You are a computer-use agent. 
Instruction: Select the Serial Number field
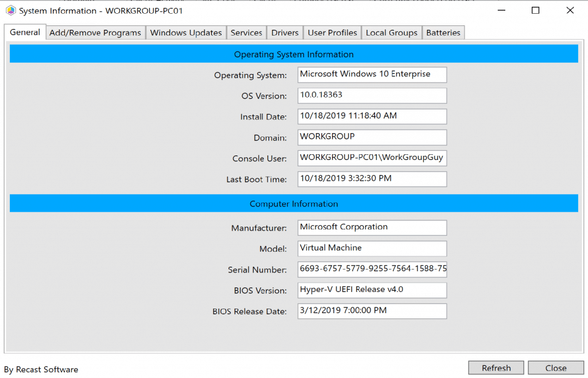click(x=372, y=270)
